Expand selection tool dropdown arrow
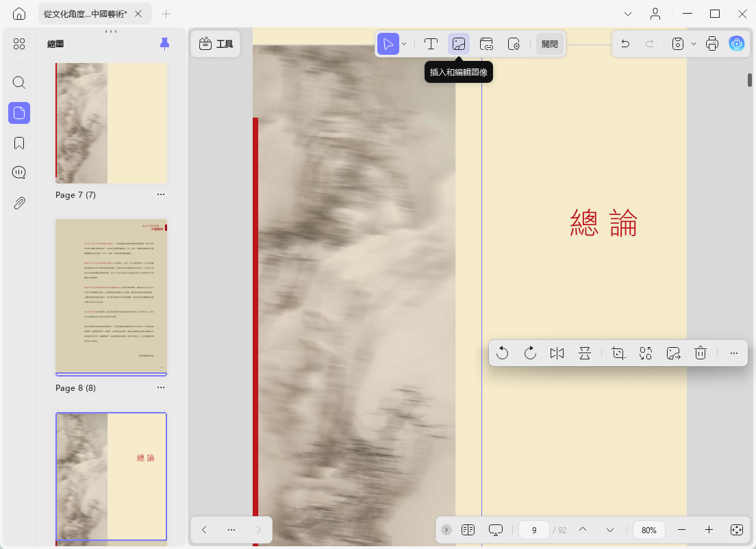The image size is (756, 549). 404,44
